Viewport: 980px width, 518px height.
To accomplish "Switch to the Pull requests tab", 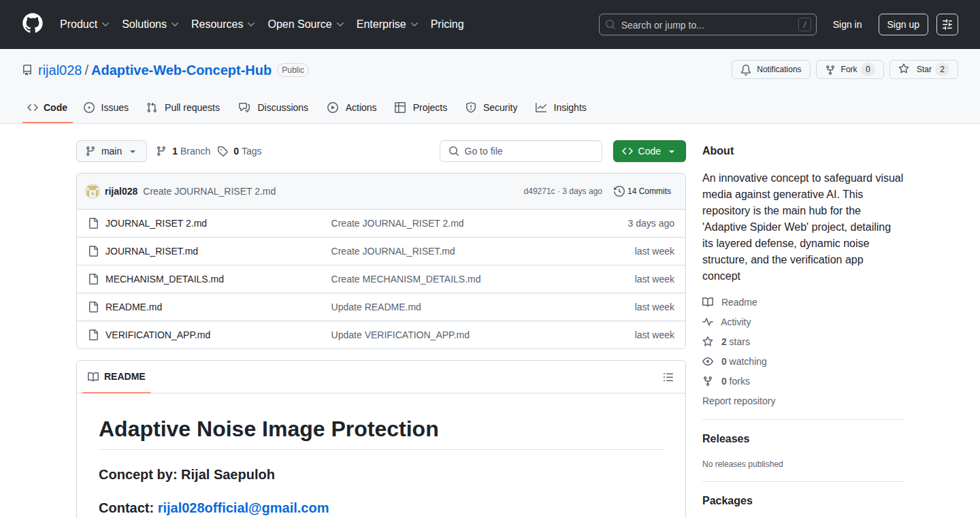I will [183, 108].
